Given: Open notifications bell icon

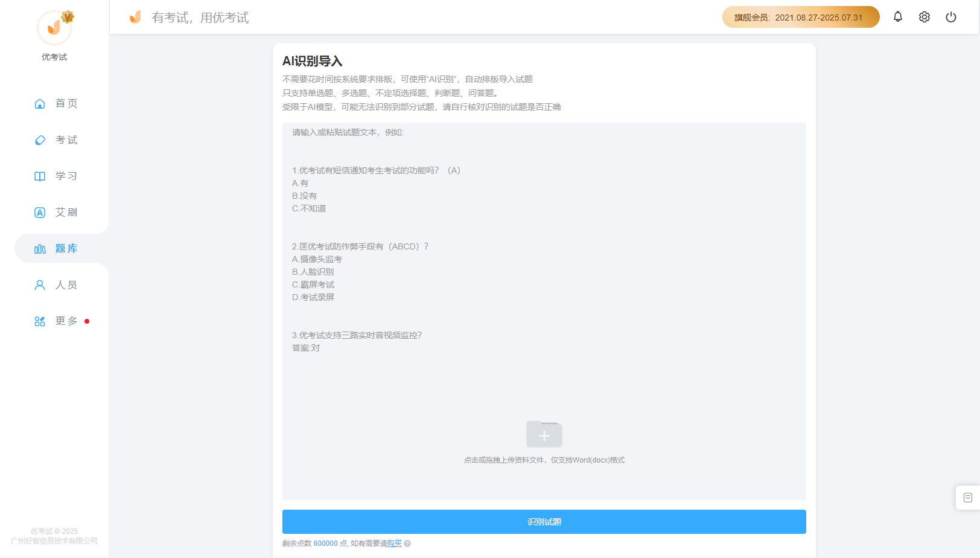Looking at the screenshot, I should 898,17.
